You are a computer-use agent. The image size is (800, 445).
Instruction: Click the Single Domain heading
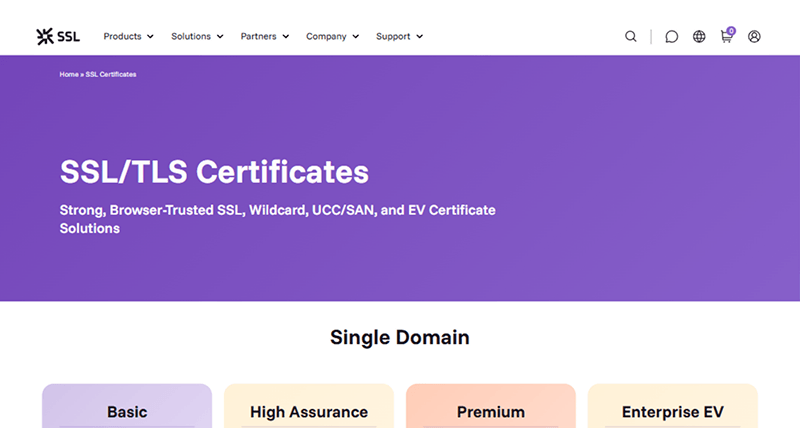[x=399, y=338]
